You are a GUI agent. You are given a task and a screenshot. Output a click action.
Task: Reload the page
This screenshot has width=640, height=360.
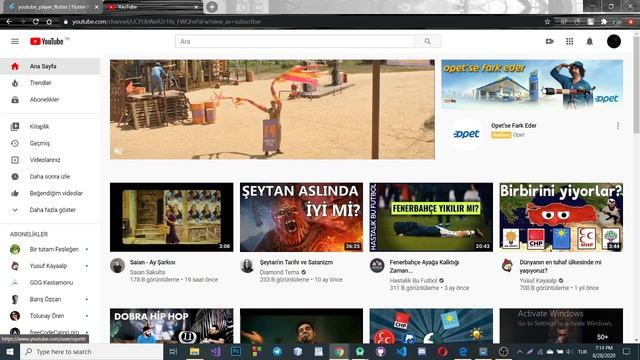(x=36, y=22)
